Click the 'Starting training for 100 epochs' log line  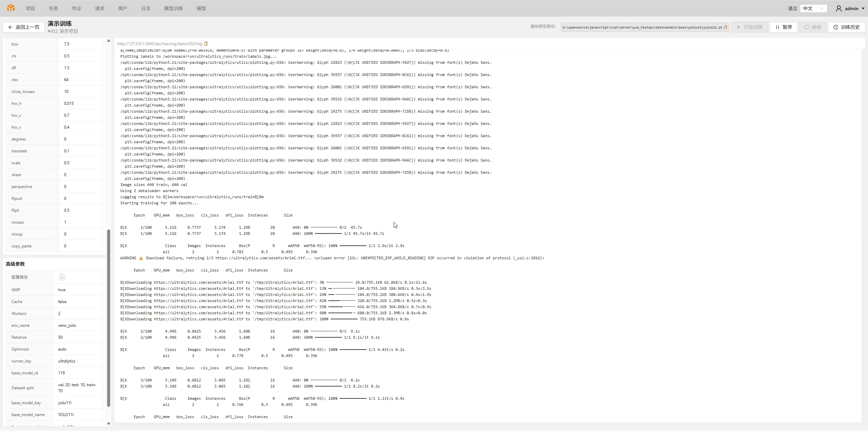159,203
